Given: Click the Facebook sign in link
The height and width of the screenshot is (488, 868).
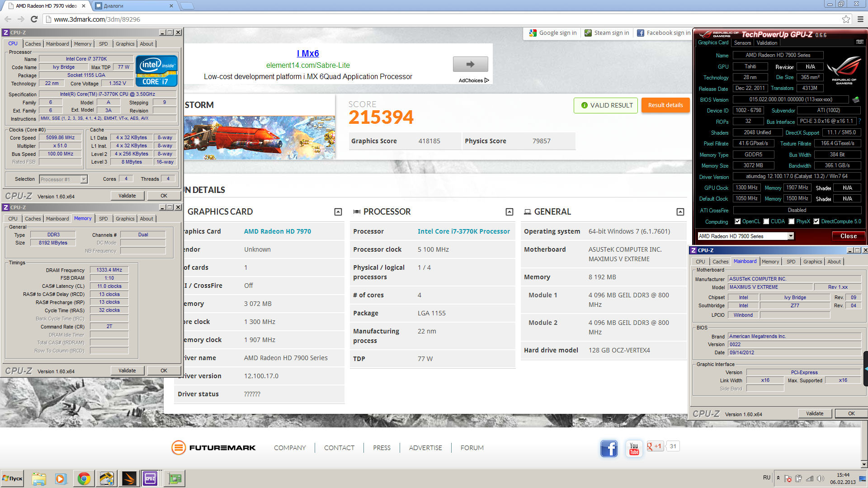Looking at the screenshot, I should [x=664, y=33].
